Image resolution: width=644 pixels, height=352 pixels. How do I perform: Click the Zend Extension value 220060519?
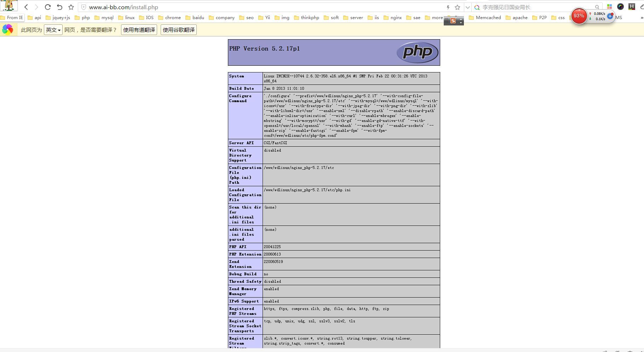pyautogui.click(x=273, y=262)
